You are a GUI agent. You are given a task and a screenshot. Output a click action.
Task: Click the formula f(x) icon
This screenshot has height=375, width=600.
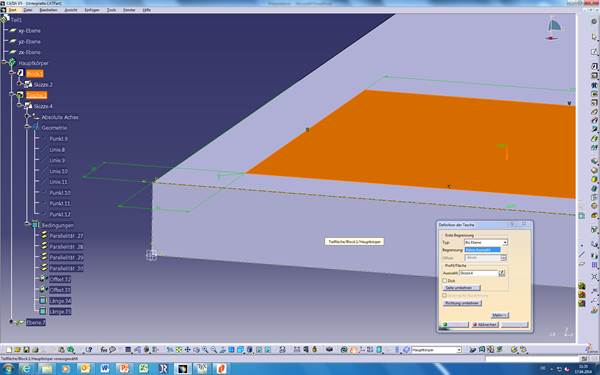coord(104,350)
